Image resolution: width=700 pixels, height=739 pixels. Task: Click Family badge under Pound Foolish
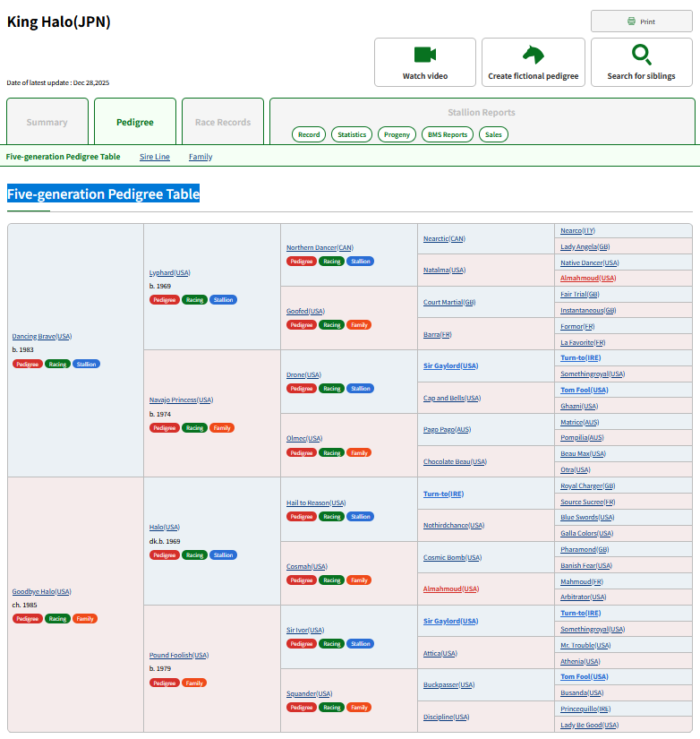(x=194, y=683)
